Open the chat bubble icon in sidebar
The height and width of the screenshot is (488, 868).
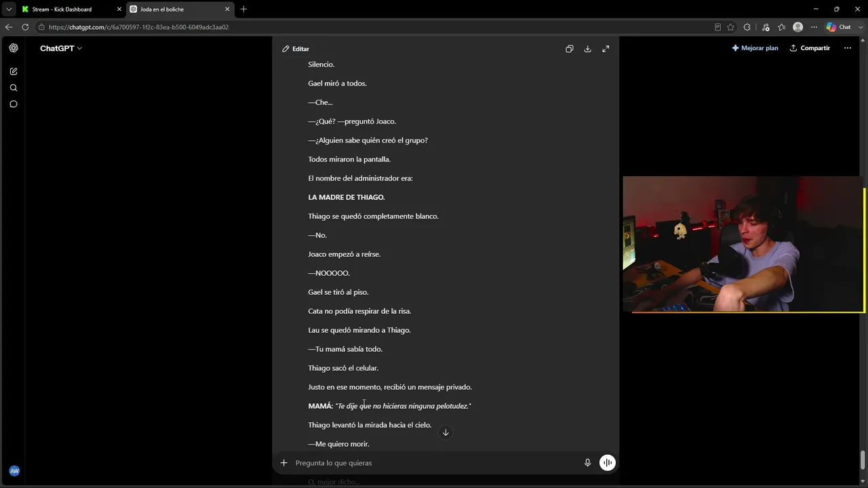[14, 104]
